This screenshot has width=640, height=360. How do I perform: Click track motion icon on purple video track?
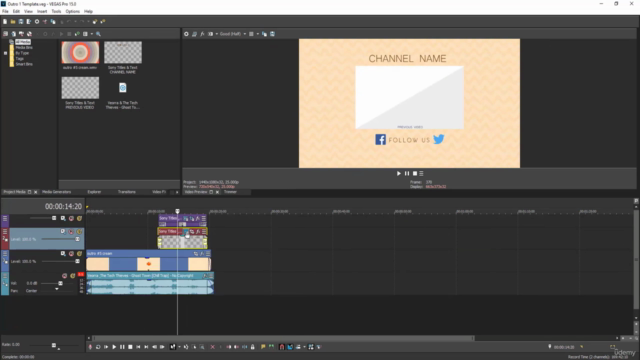(63, 218)
